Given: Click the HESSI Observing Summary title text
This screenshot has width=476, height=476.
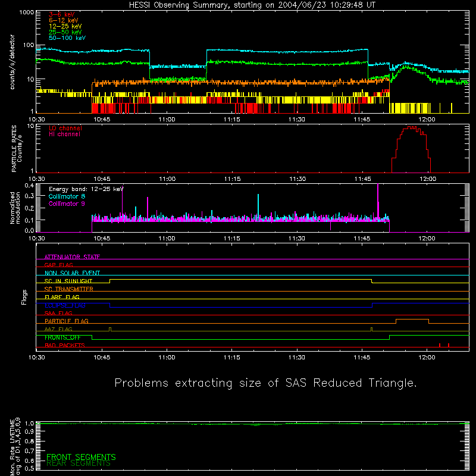Looking at the screenshot, I should point(252,5).
